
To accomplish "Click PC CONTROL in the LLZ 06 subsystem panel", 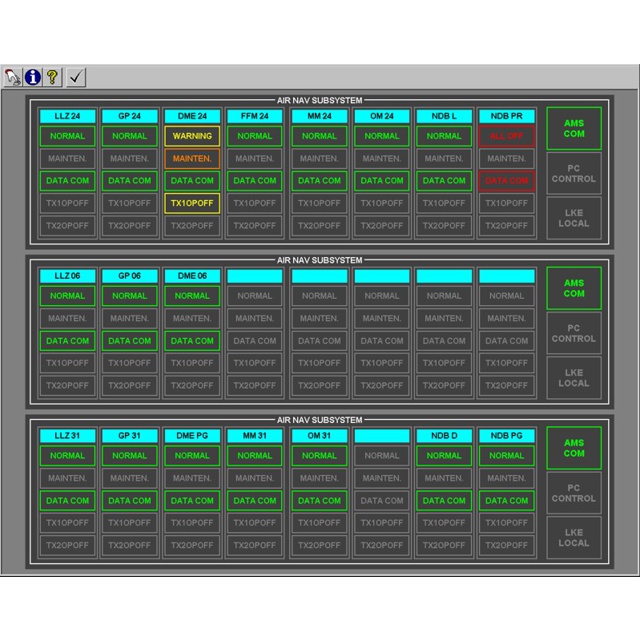I will pyautogui.click(x=574, y=333).
